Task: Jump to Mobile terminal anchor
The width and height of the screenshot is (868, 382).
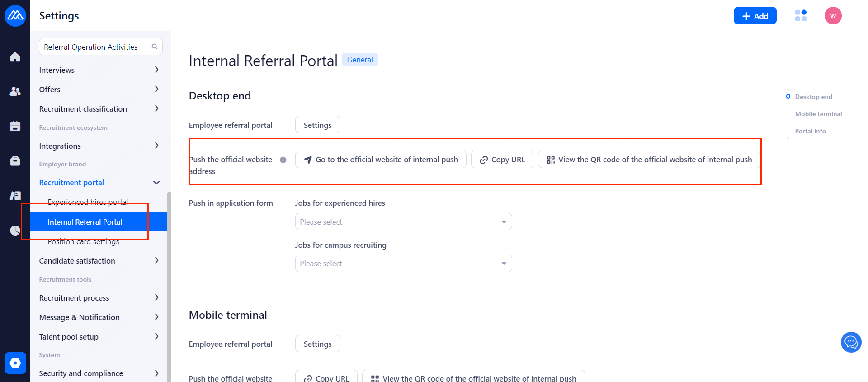Action: [818, 114]
